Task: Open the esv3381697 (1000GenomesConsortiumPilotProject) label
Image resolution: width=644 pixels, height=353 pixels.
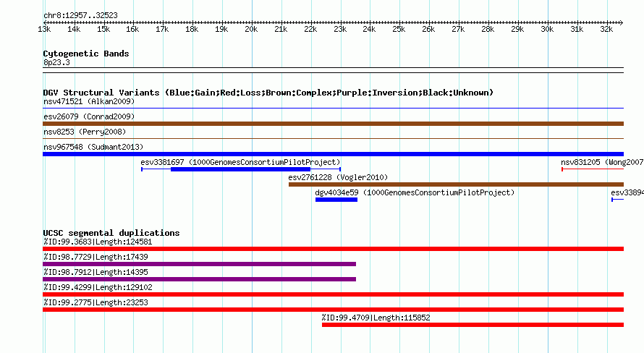Action: 240,162
